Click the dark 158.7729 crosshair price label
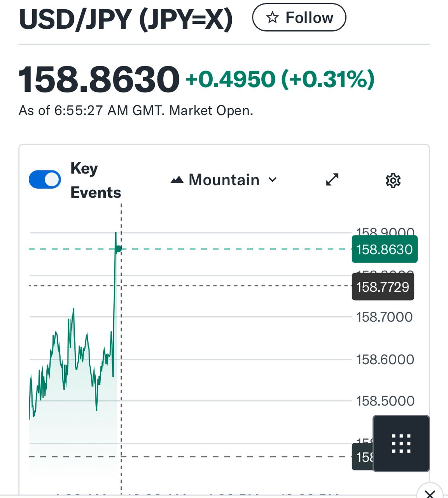Screen dimensions: 448x498 [383, 287]
